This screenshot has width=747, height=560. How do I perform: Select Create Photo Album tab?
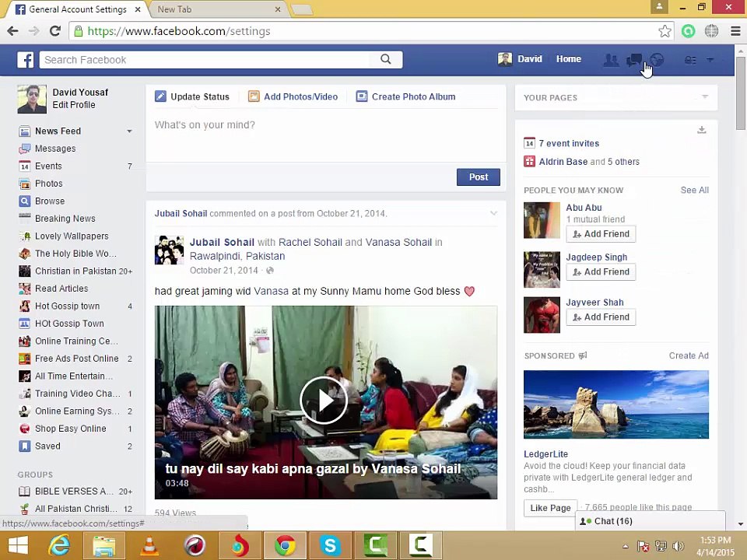point(406,96)
